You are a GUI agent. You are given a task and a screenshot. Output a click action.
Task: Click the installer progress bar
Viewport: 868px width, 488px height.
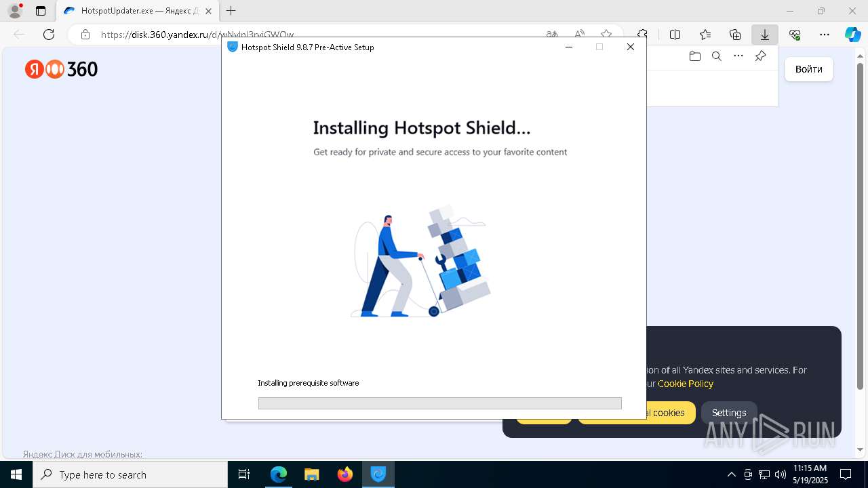(x=439, y=403)
